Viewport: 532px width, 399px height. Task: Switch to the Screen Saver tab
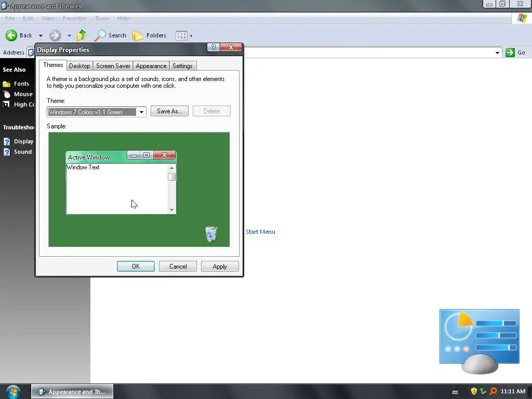(x=113, y=66)
